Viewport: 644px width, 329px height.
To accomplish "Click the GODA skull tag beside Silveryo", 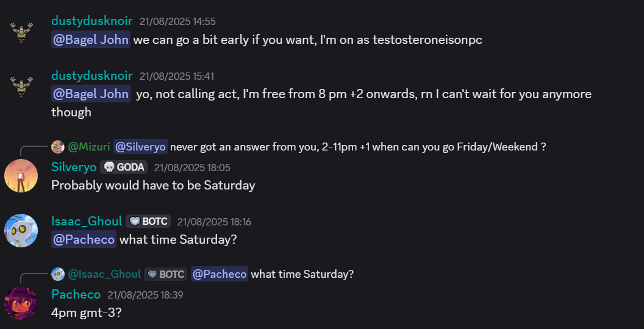I will [x=124, y=167].
